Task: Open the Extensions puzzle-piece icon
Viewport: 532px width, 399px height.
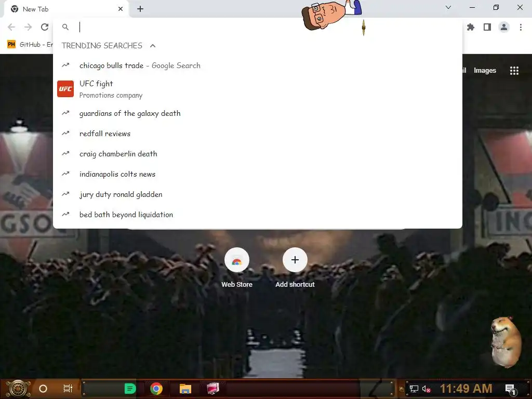Action: 471,27
